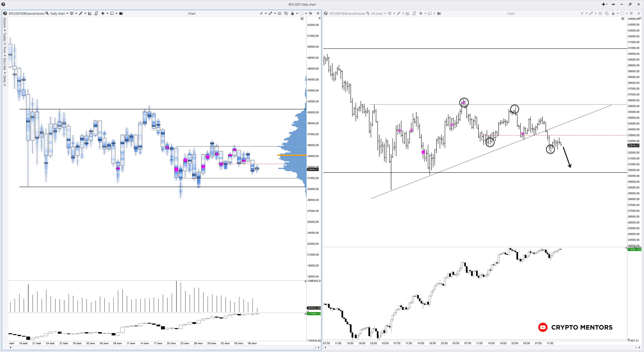Toggle lock icon on H4 chart panel
This screenshot has width=644, height=352.
[613, 14]
